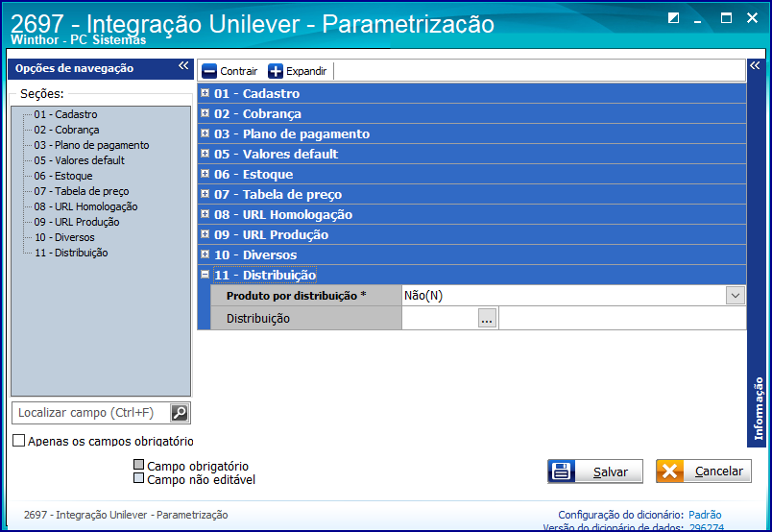Click the 11 - Distribuição section header title

(x=265, y=275)
